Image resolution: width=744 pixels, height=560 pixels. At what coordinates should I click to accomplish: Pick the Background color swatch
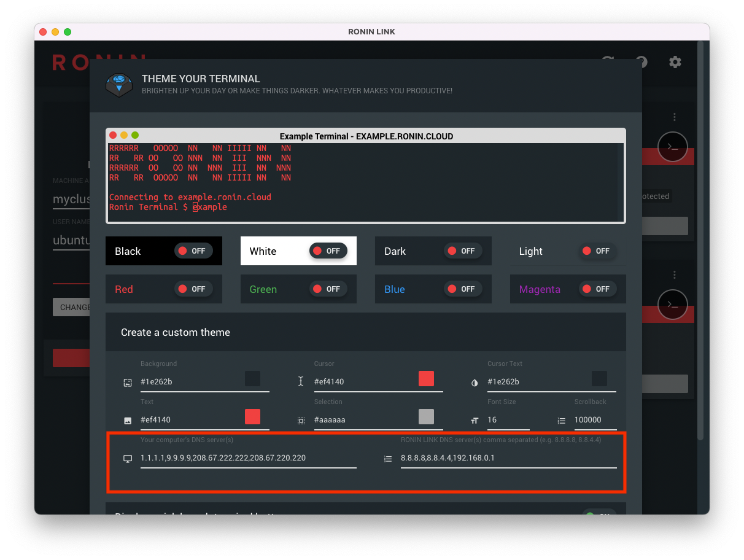coord(252,378)
